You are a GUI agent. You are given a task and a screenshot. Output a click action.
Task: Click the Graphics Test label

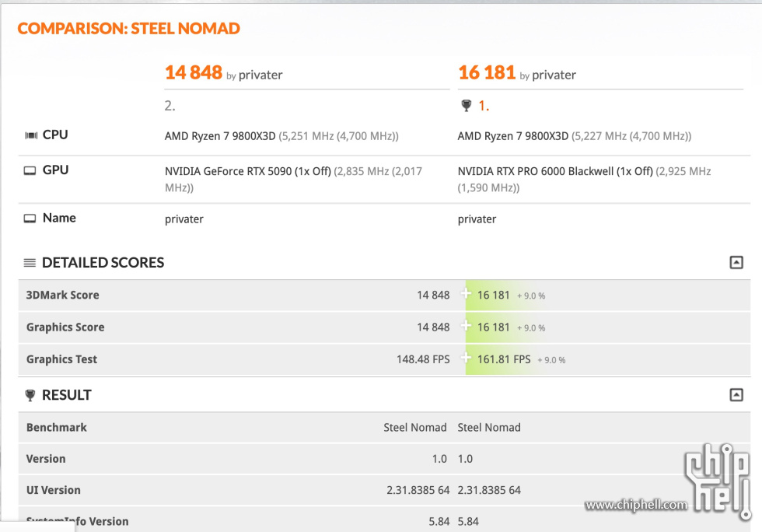[61, 359]
